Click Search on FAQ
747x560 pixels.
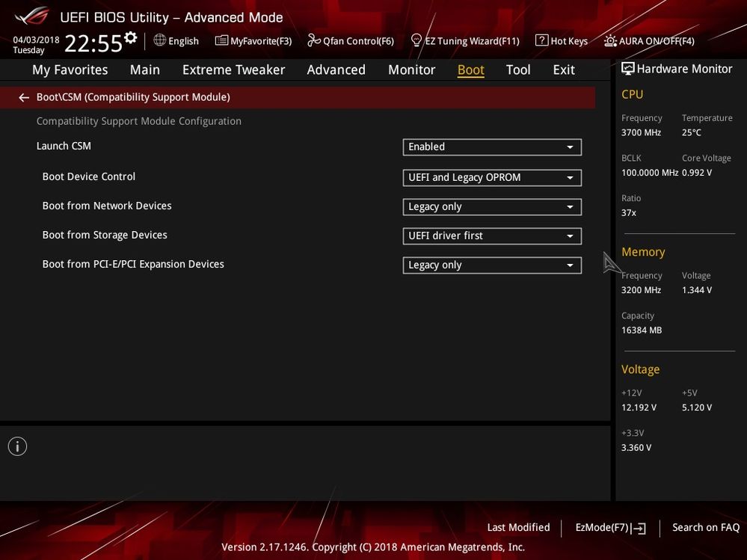(x=706, y=528)
